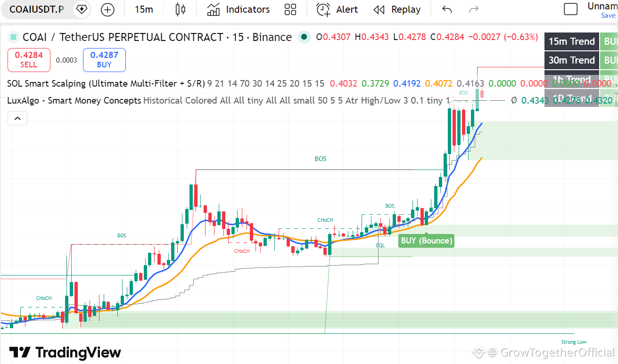Screen dimensions: 618x364
Task: Click the TradingView logo
Action: (x=65, y=352)
